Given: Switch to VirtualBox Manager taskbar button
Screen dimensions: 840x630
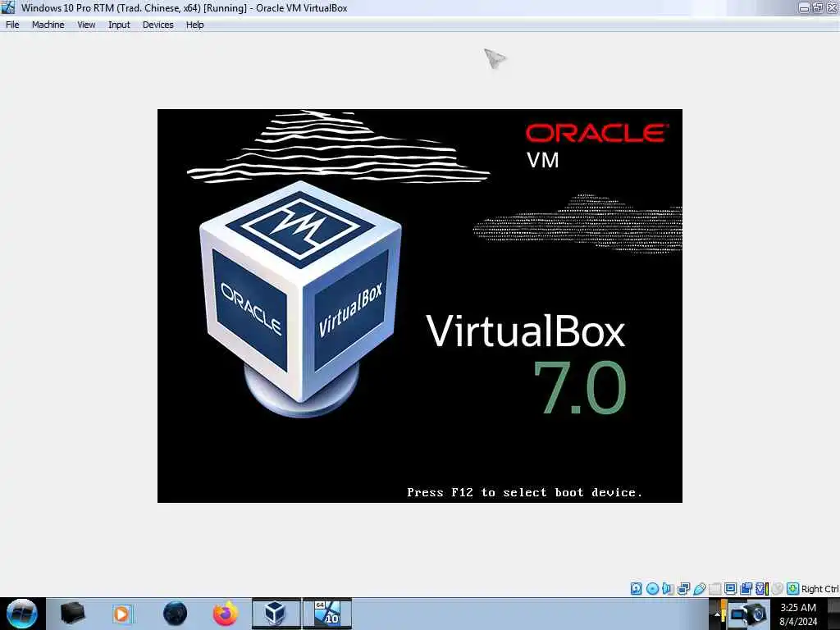Looking at the screenshot, I should [x=276, y=614].
